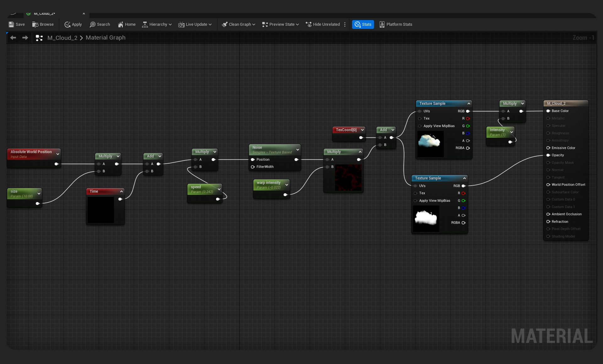The width and height of the screenshot is (603, 364).
Task: Toggle the Hide Unrelated nodes option
Action: click(323, 24)
